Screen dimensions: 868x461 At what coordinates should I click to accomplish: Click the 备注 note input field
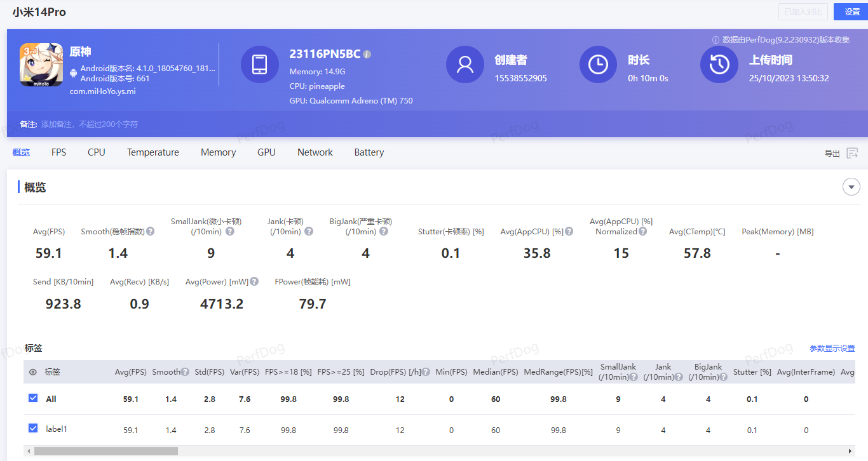click(90, 124)
